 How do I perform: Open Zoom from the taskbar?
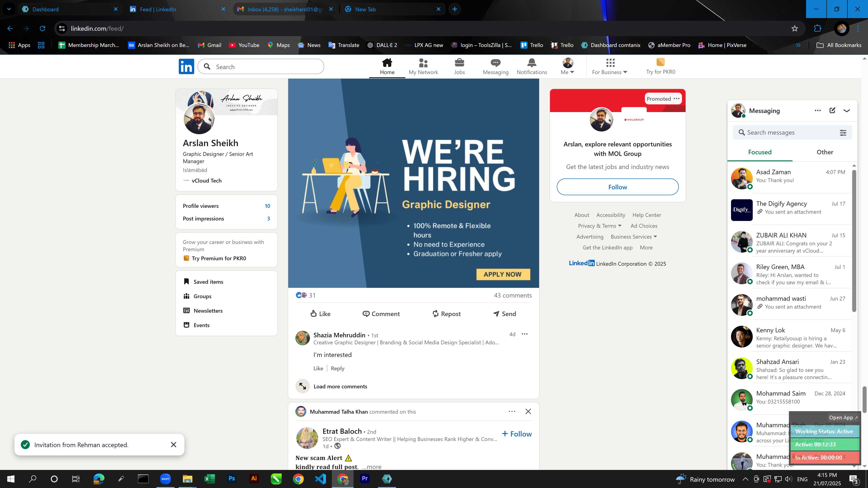click(x=165, y=479)
